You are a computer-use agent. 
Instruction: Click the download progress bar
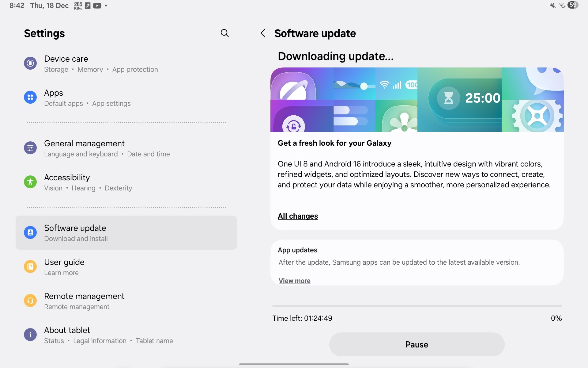coord(417,306)
